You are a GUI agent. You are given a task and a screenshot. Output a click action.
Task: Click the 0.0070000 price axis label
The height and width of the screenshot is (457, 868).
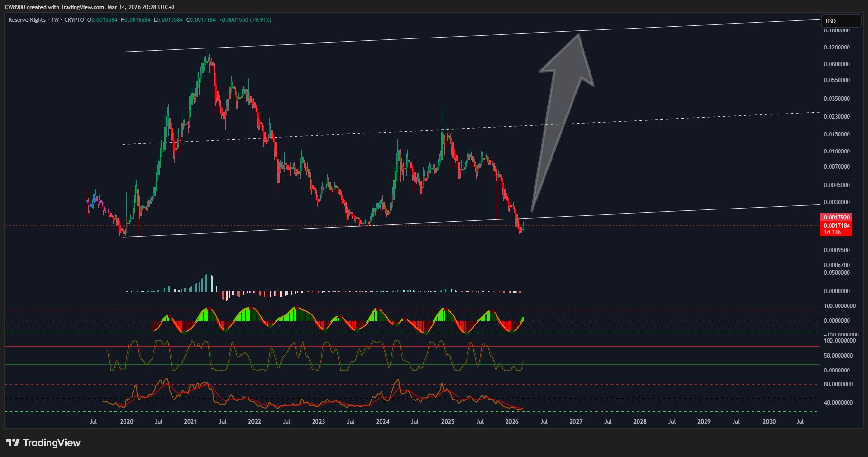point(837,167)
